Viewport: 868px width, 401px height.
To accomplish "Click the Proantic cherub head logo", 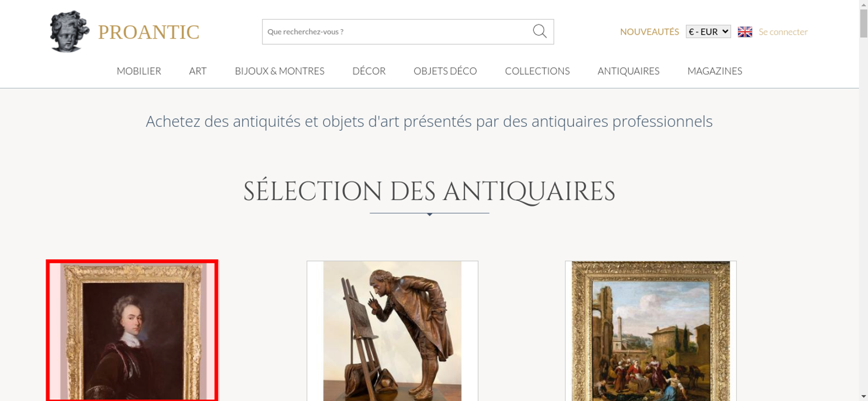I will tap(69, 31).
